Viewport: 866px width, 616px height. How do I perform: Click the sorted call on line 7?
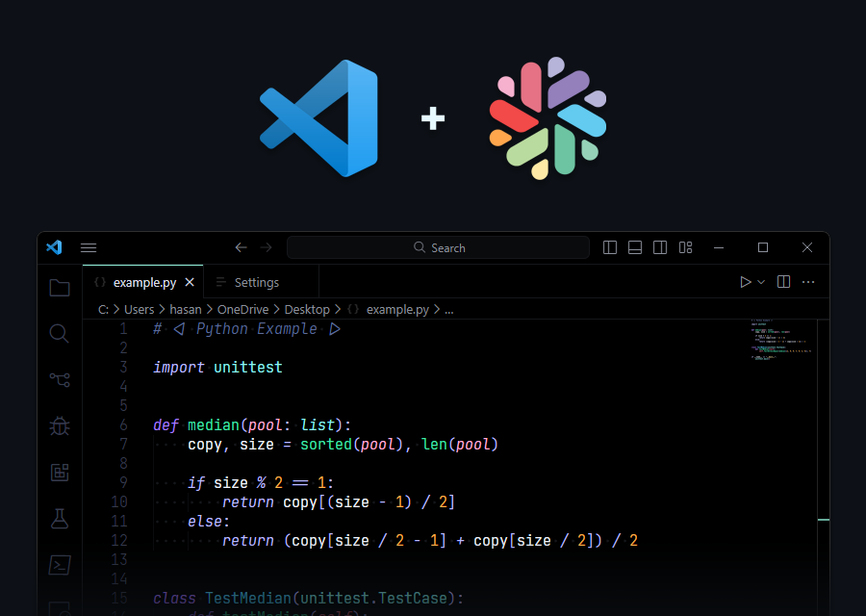point(326,444)
